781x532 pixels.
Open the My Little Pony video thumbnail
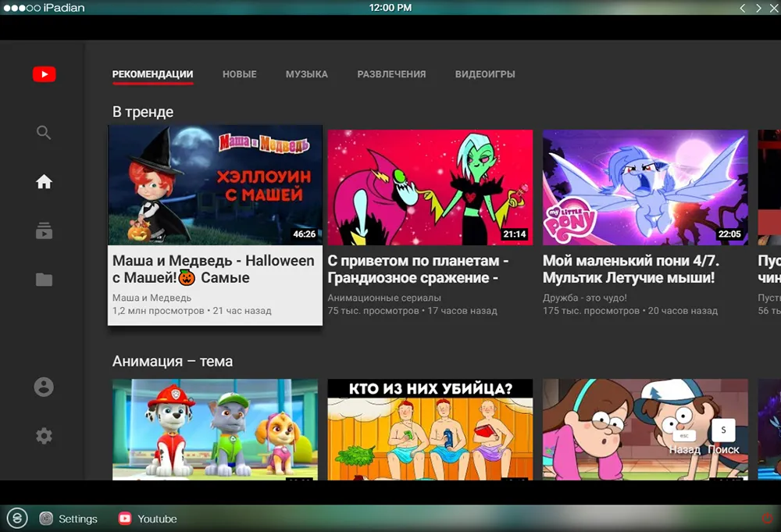click(645, 187)
